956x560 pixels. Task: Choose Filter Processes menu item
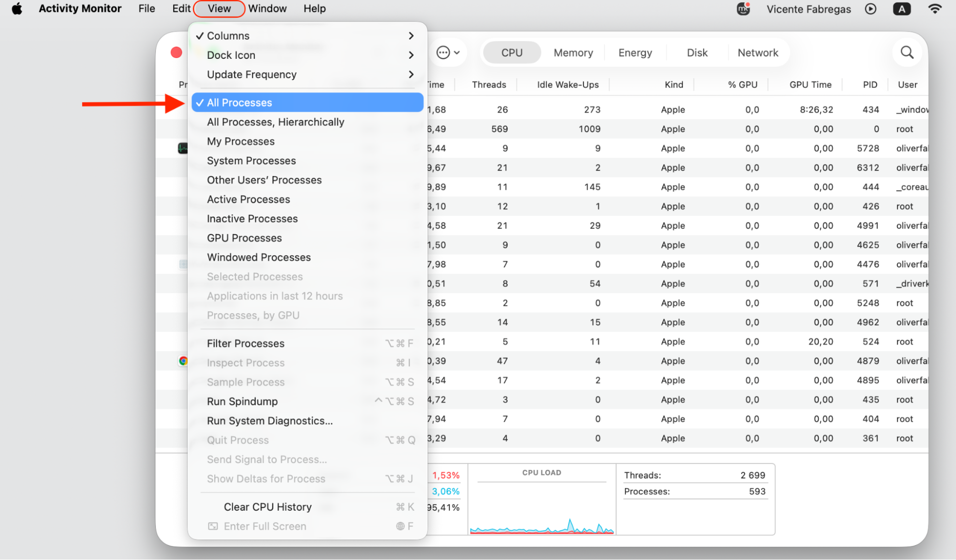(308, 343)
